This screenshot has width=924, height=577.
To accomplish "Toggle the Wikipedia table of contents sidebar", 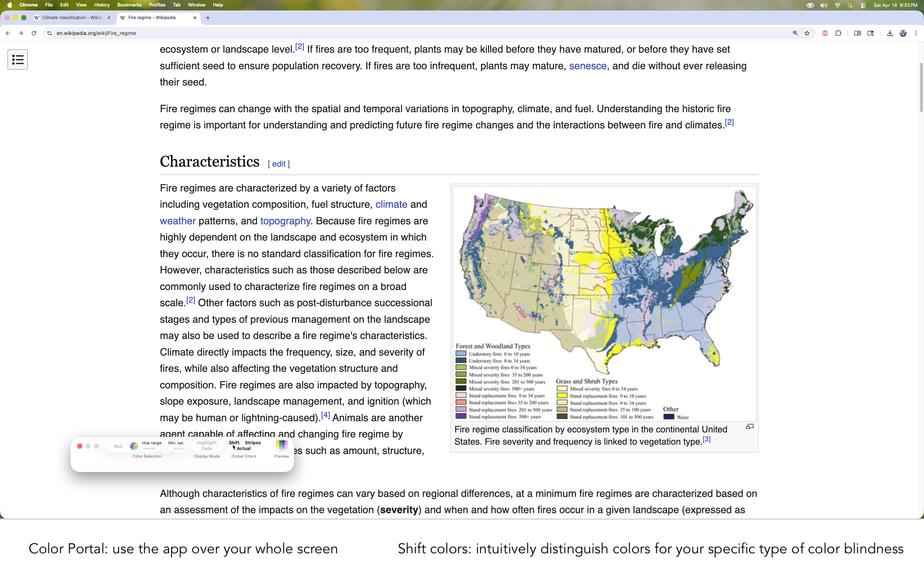I will [x=18, y=60].
